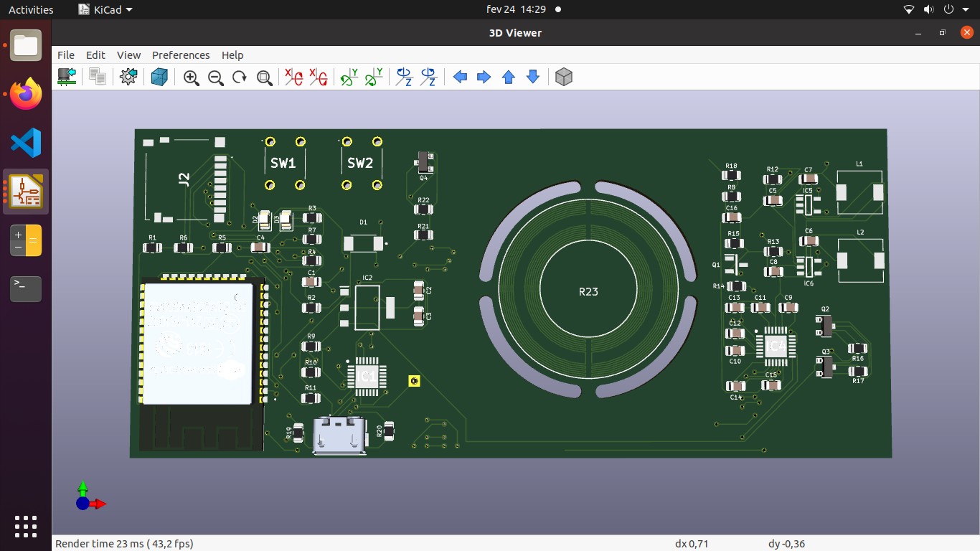Open the File menu

[x=66, y=55]
